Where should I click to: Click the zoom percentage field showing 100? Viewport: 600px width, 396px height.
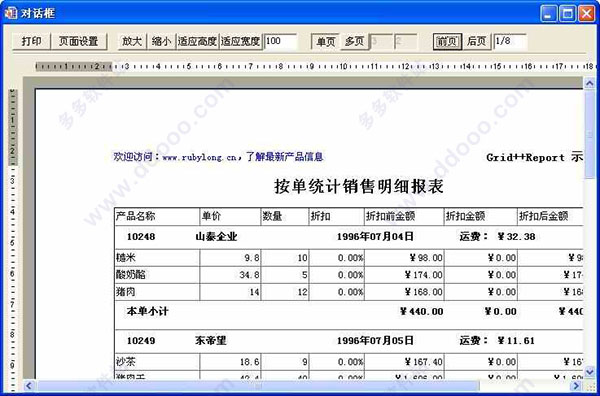pos(280,41)
